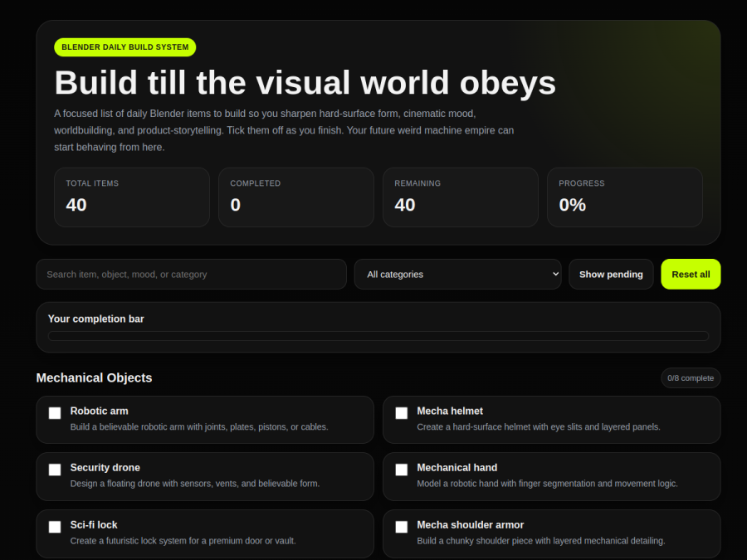
Task: Tick the Mecha helmet checkbox
Action: pos(402,413)
